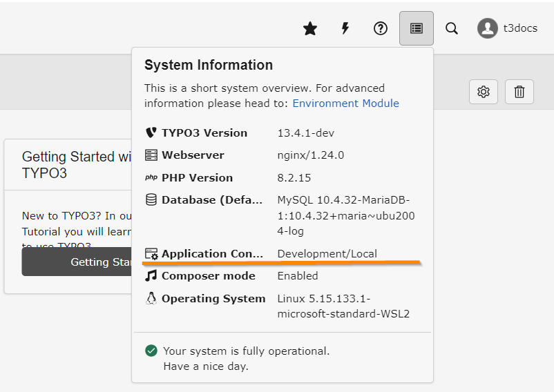
Task: Click the Application Context icon
Action: pos(151,254)
